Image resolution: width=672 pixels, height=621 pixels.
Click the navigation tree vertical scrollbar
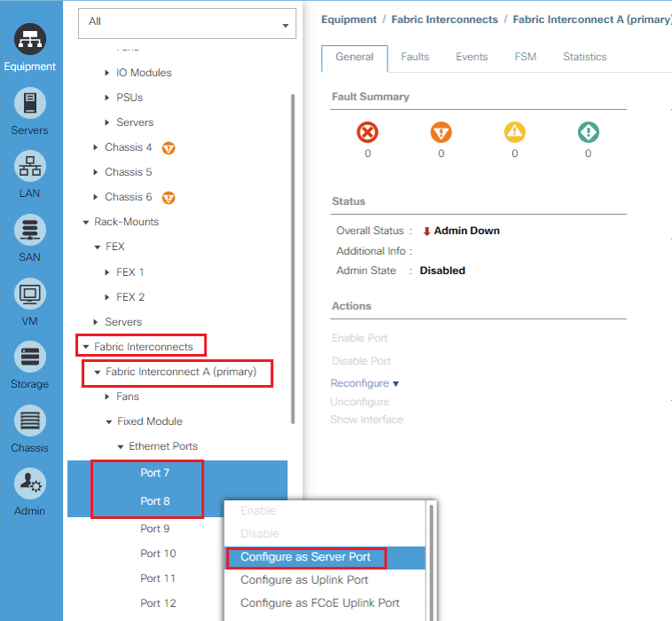(293, 259)
